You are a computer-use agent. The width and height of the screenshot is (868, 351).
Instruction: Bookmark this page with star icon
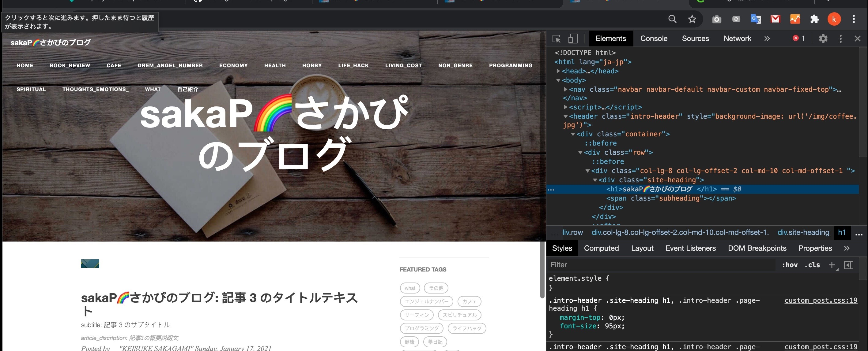coord(692,19)
